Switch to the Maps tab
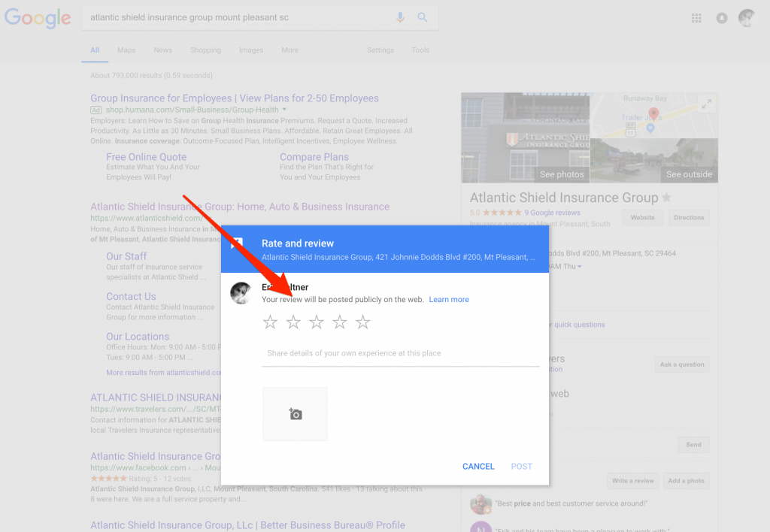This screenshot has width=770, height=532. click(126, 50)
